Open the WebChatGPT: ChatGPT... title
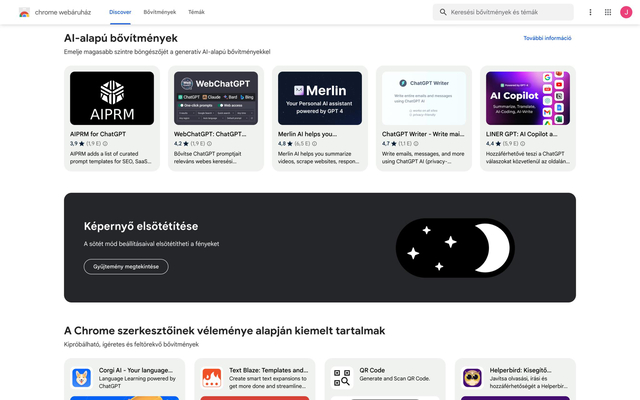The width and height of the screenshot is (640, 400). click(210, 134)
